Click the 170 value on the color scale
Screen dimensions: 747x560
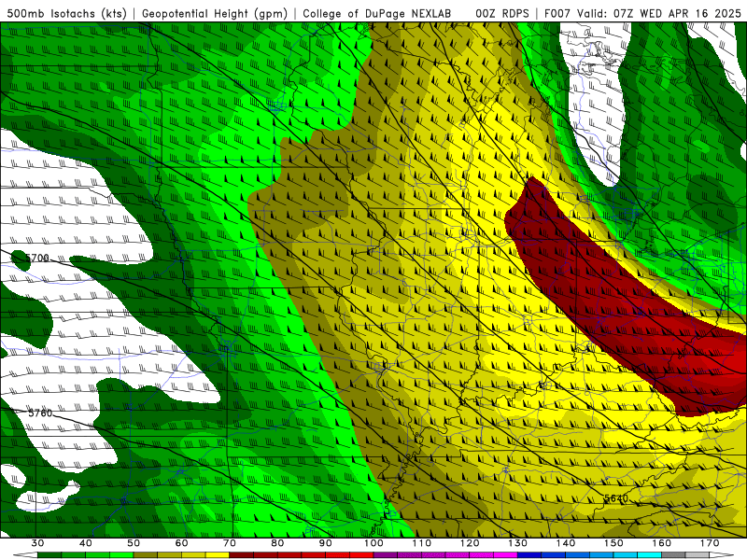pyautogui.click(x=710, y=543)
